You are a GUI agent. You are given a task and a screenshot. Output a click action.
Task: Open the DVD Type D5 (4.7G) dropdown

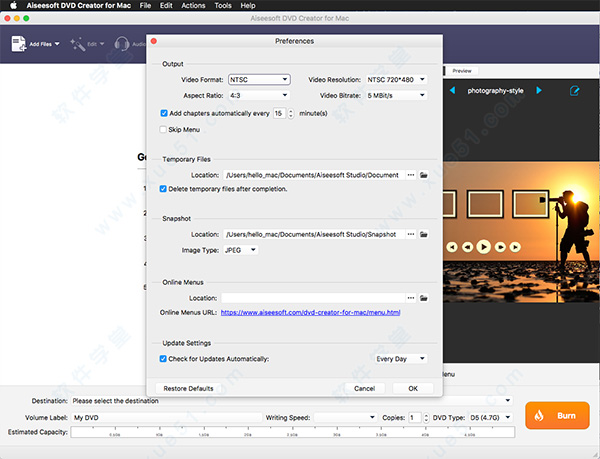tap(491, 417)
